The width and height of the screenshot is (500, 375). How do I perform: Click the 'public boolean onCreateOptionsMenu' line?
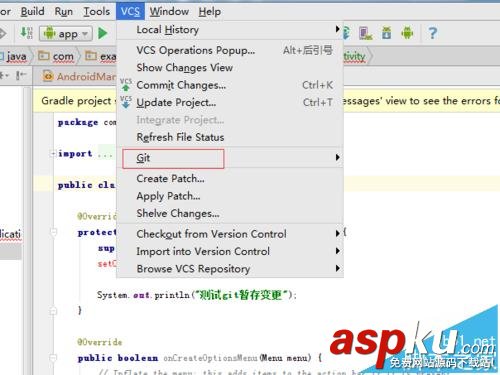pos(200,358)
